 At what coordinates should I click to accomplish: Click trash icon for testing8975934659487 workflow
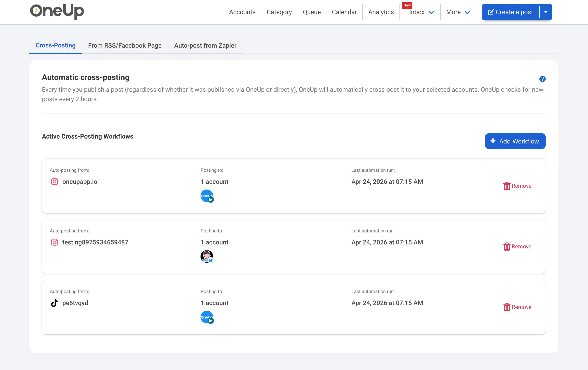507,247
